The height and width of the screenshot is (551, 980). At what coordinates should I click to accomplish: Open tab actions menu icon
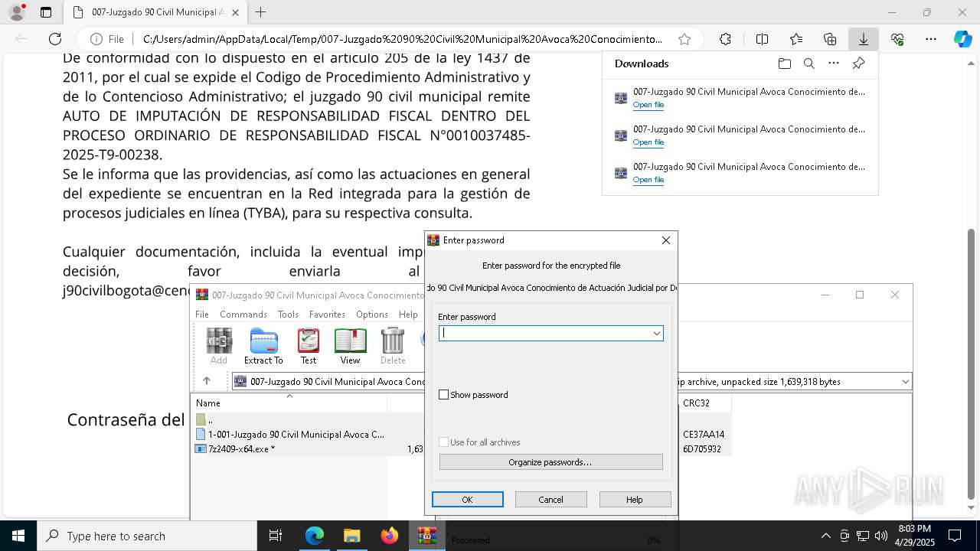click(46, 12)
